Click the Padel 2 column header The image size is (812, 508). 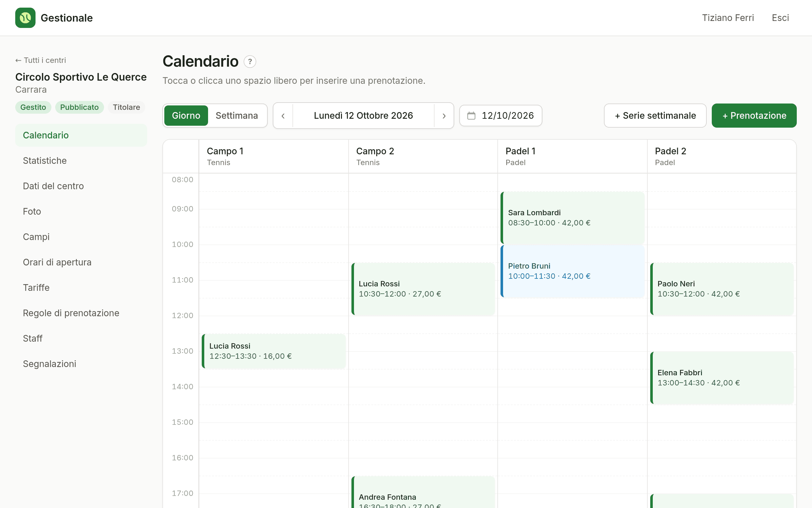722,157
